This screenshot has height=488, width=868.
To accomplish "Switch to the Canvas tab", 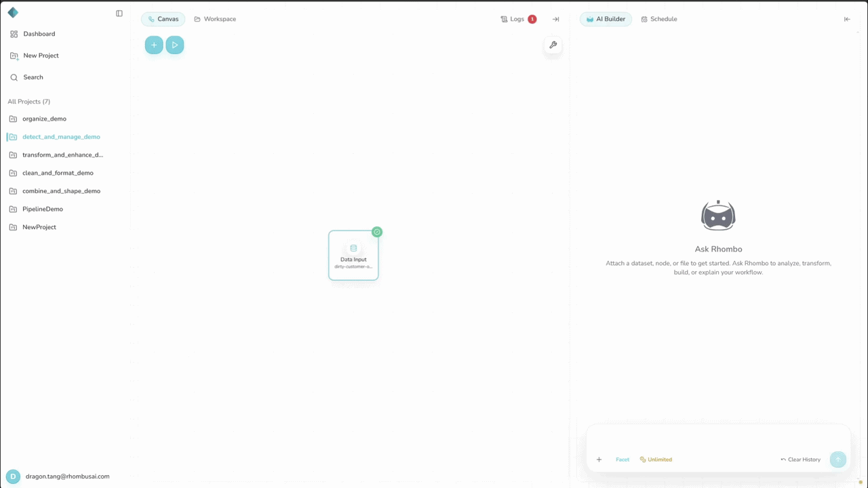I will [x=163, y=19].
